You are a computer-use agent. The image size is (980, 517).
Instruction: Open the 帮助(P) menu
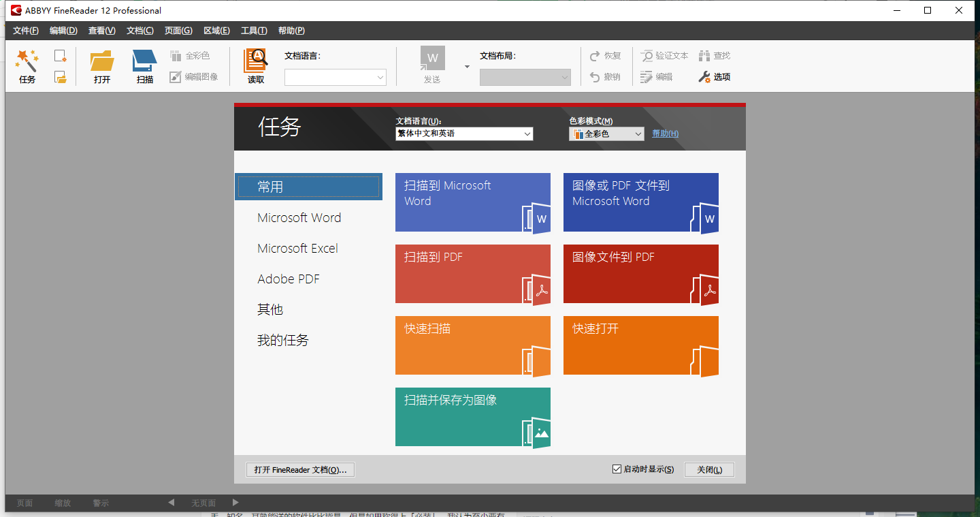[x=291, y=31]
